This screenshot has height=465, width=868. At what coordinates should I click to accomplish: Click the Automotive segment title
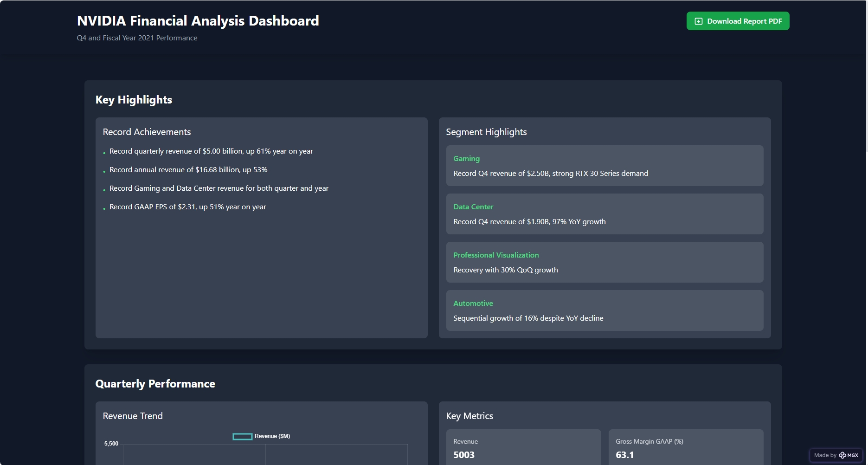[473, 304]
